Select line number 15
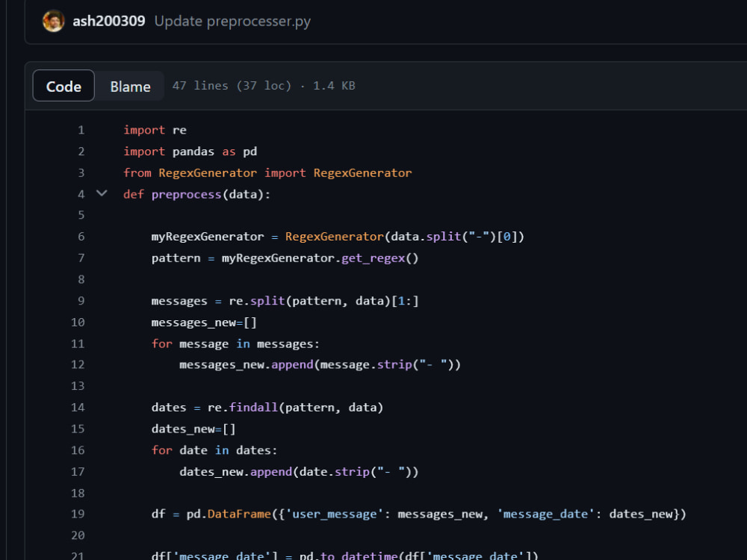 pos(78,429)
